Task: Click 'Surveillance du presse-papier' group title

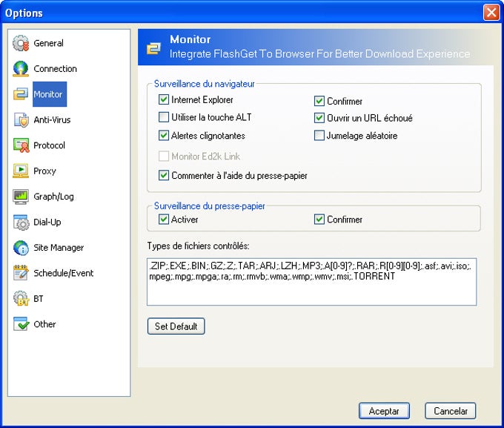Action: pos(210,206)
